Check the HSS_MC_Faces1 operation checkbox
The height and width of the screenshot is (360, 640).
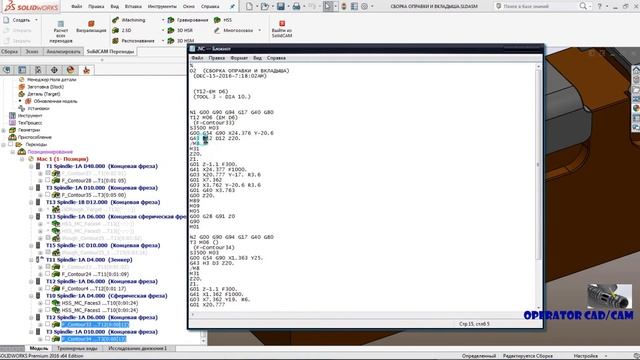tap(48, 310)
